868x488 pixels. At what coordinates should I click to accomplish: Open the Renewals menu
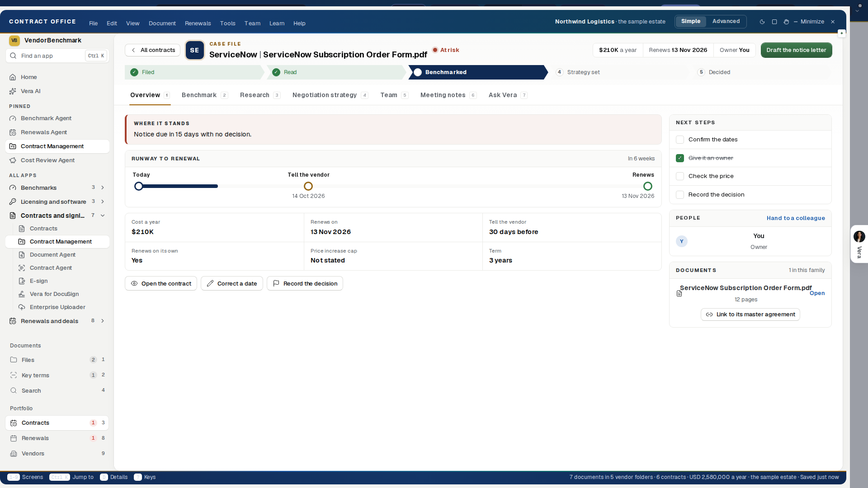tap(198, 23)
